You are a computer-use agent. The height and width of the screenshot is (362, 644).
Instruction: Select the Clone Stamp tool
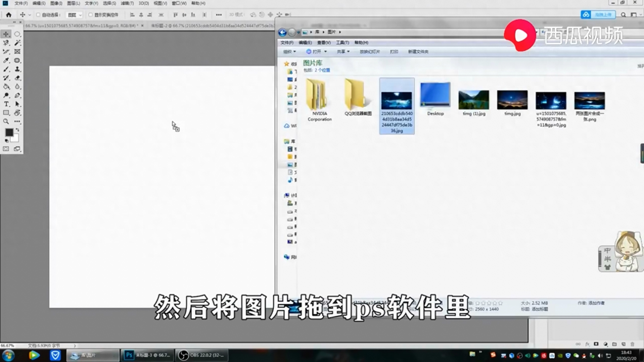tap(17, 69)
